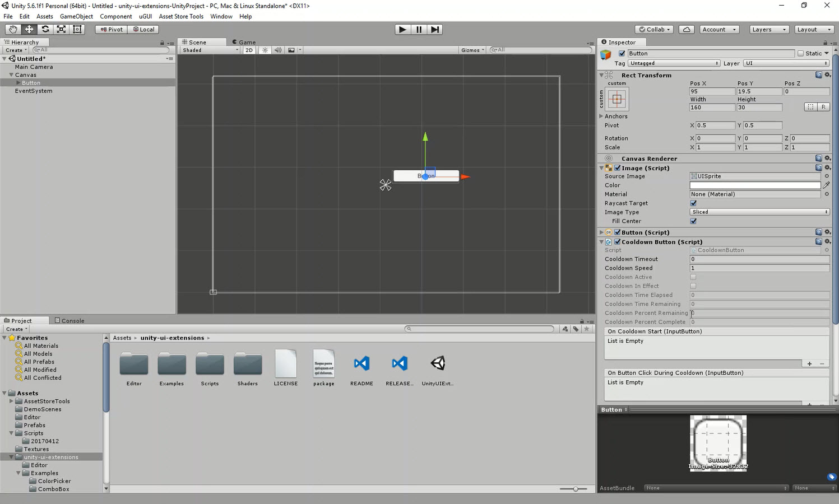Toggle the Button active checkbox in Inspector

pyautogui.click(x=622, y=53)
